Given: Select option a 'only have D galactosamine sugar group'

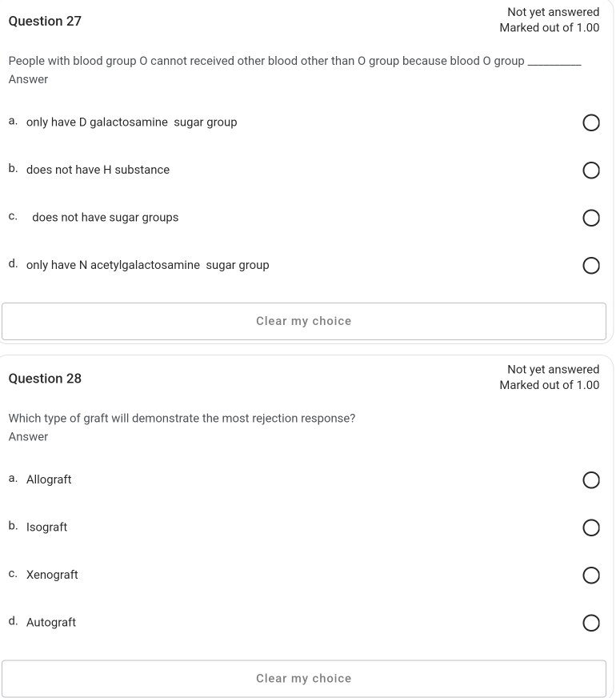Looking at the screenshot, I should click(591, 122).
